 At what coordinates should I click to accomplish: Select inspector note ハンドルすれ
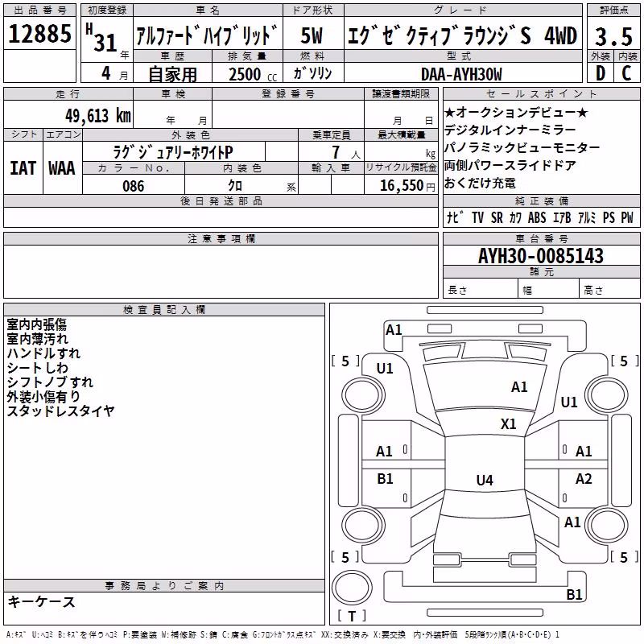pyautogui.click(x=43, y=353)
